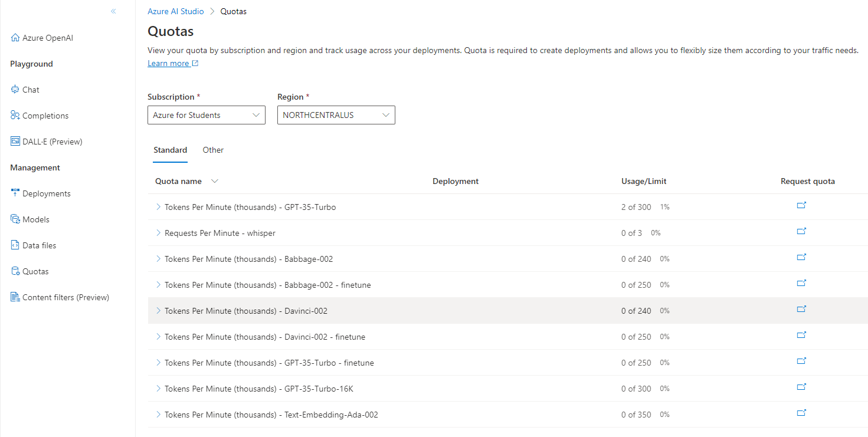This screenshot has height=437, width=868.
Task: Click the Azure OpenAI home icon
Action: pos(15,38)
